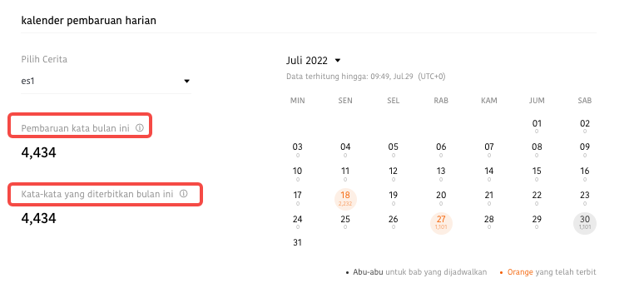Screen dimensions: 644x308
Task: Click the Abu-abu legend dot for scheduled chapters
Action: pos(347,272)
